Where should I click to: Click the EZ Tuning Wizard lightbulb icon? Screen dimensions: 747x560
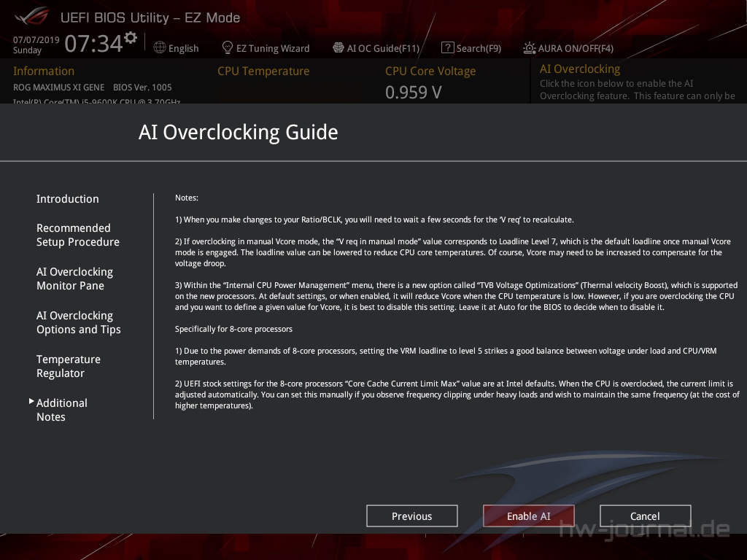coord(228,47)
